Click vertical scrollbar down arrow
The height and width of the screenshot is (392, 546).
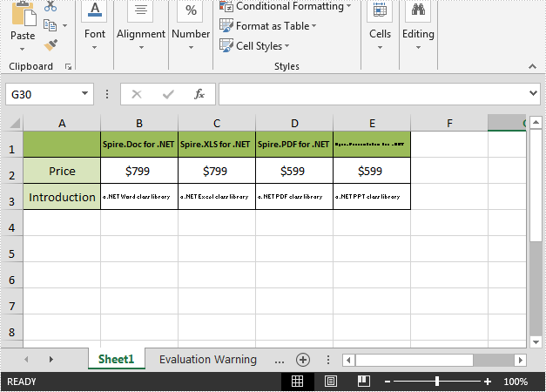[536, 342]
